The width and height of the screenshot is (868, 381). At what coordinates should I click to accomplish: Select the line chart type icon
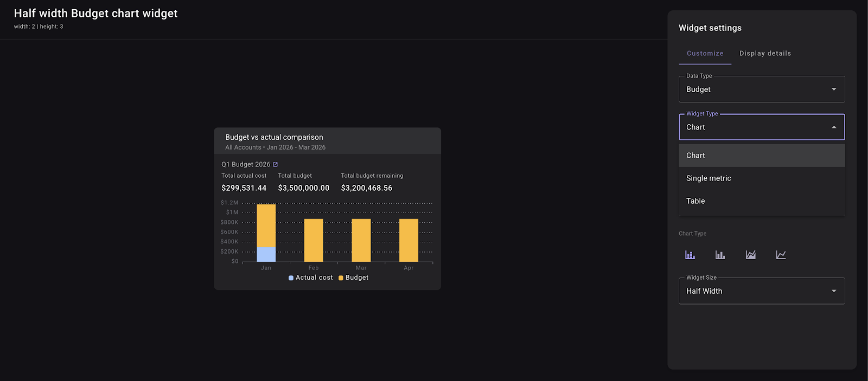tap(781, 255)
